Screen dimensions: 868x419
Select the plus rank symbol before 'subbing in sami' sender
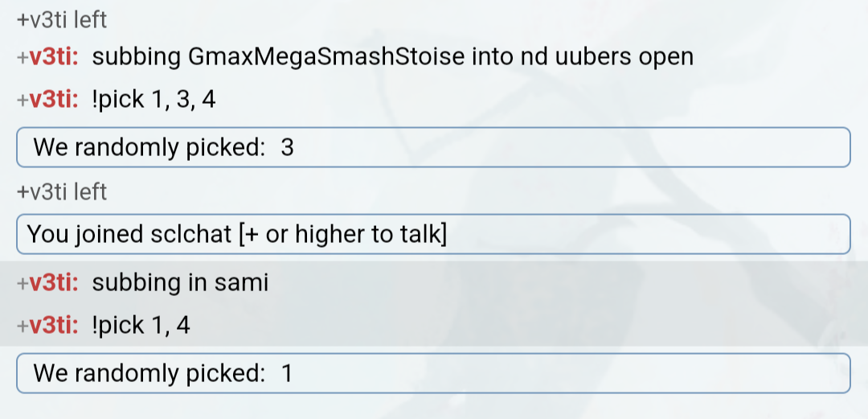pos(23,283)
